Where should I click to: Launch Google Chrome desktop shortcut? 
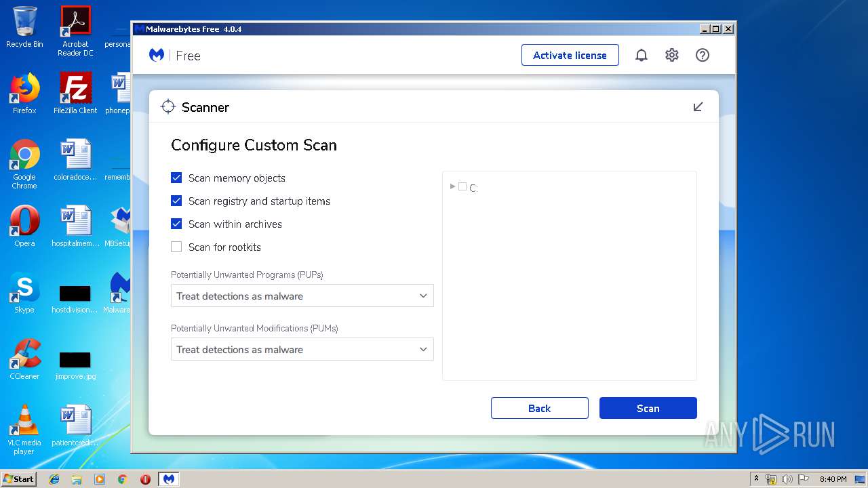pyautogui.click(x=24, y=164)
